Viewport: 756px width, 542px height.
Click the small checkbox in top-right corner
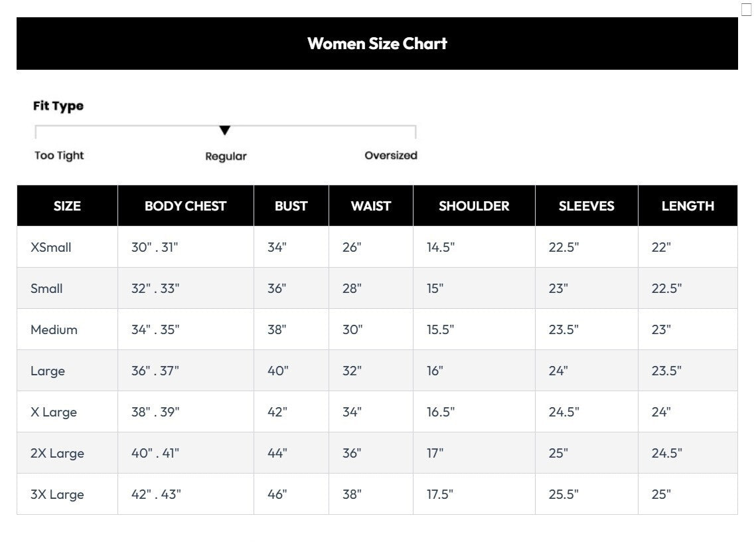click(x=746, y=9)
